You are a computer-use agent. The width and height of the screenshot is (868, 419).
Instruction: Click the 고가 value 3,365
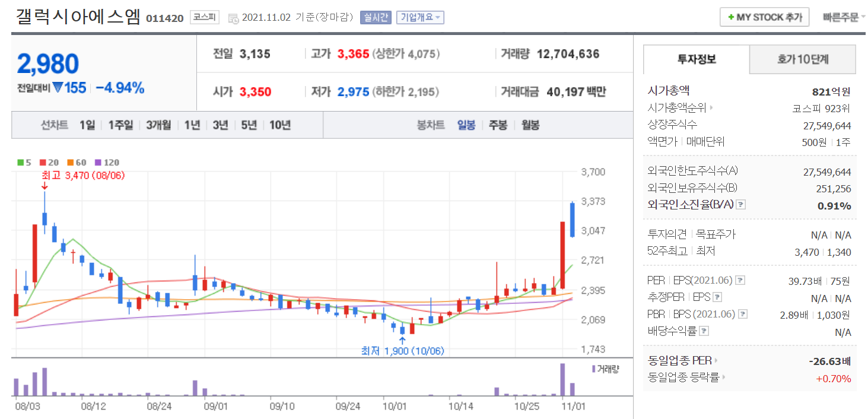point(354,54)
